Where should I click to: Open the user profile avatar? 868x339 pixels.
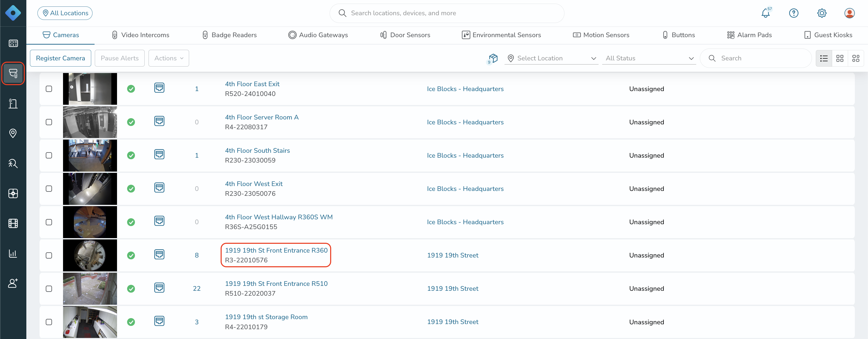click(x=849, y=13)
